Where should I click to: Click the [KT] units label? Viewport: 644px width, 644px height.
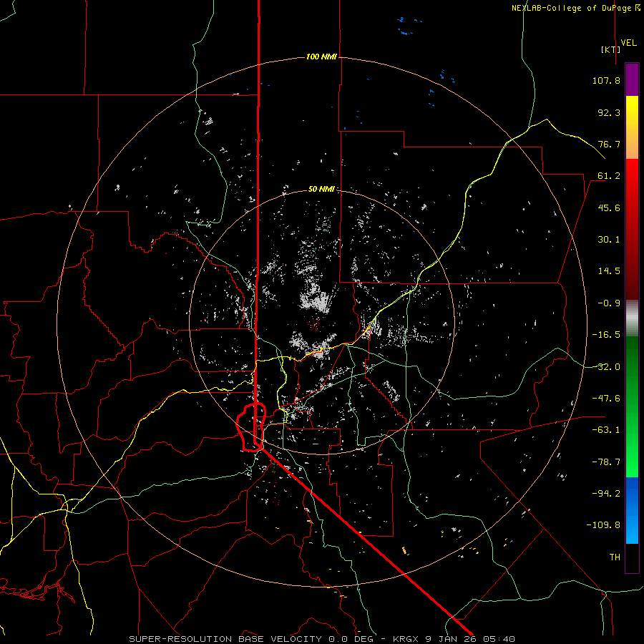[x=610, y=49]
